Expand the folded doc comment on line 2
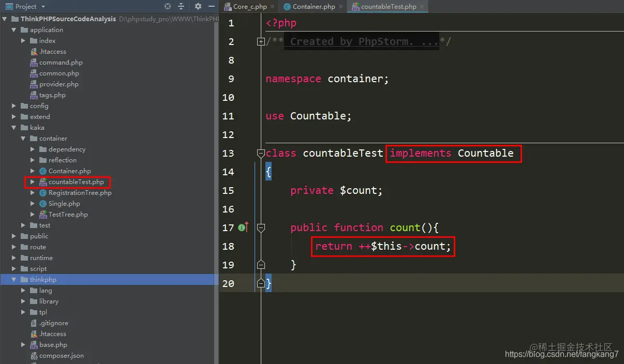Screen dimensions: 624x364 click(x=261, y=41)
